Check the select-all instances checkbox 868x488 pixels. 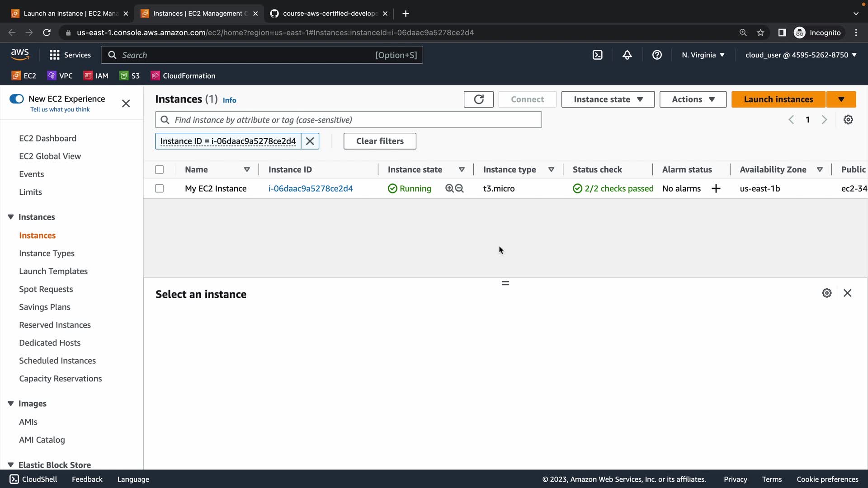[x=159, y=170]
